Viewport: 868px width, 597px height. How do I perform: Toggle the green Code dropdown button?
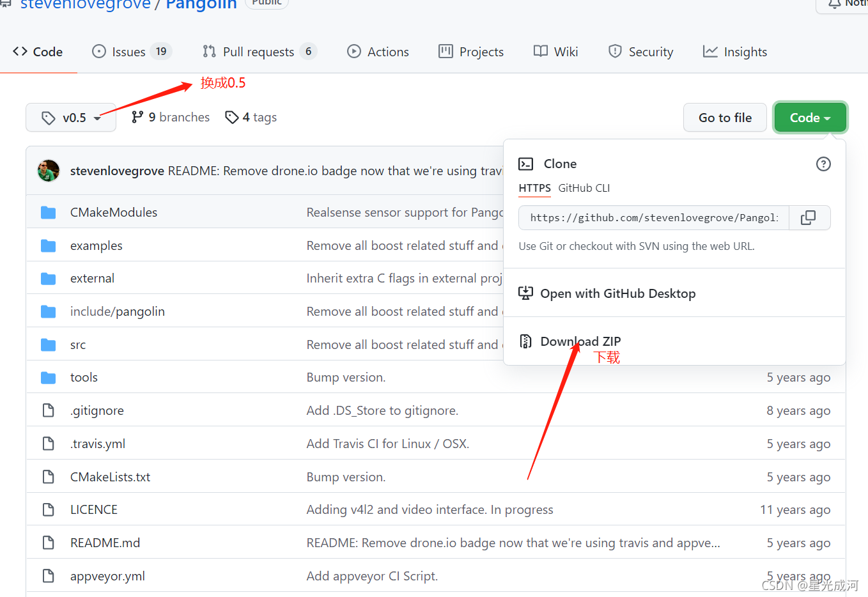click(810, 118)
